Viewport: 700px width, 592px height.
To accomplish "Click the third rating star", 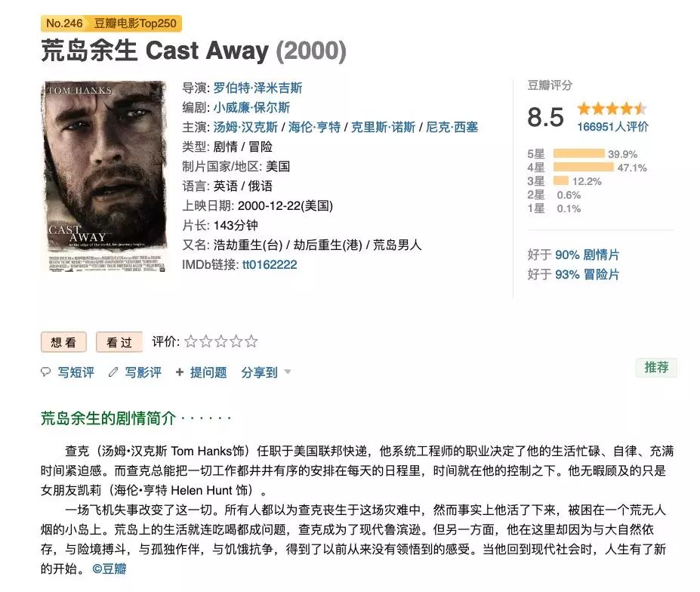I will tap(220, 342).
